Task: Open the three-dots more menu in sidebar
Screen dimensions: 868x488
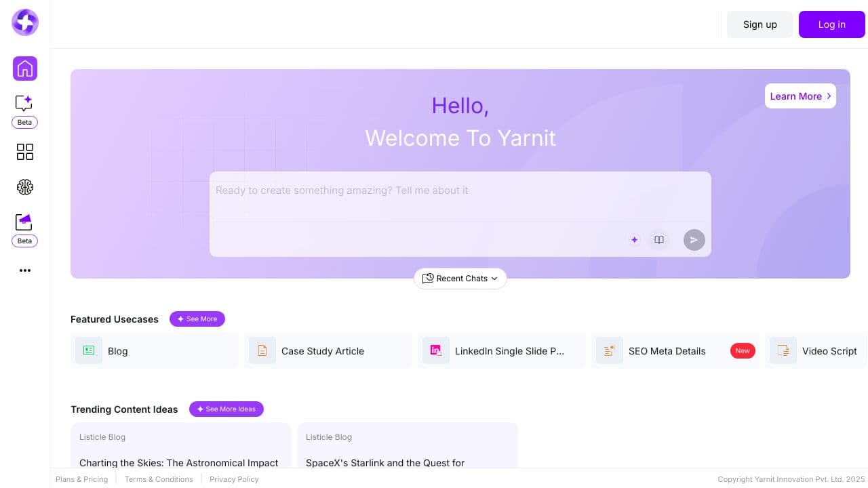Action: pos(25,270)
